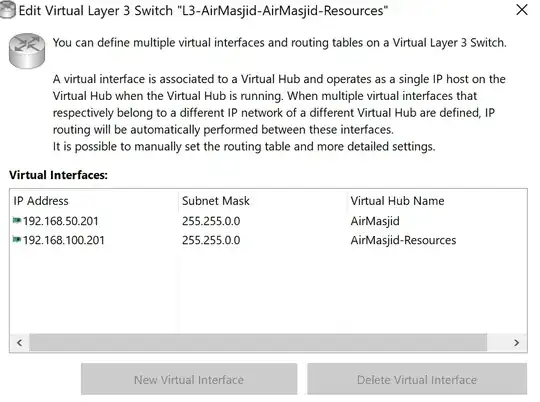
Task: Close the Edit Virtual Layer 3 Switch dialog
Action: pos(522,9)
